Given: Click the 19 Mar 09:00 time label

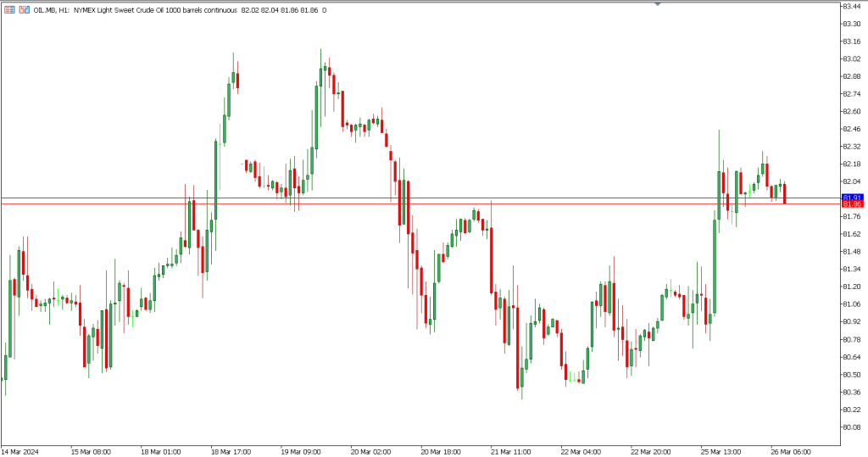Looking at the screenshot, I should pos(301,452).
